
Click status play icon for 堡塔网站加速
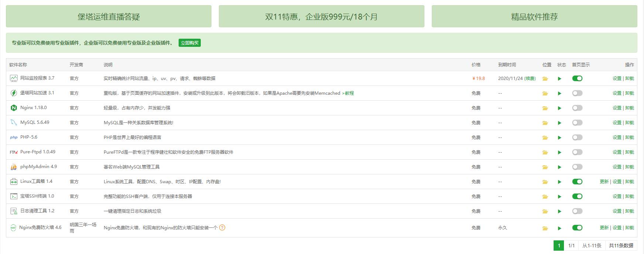559,93
